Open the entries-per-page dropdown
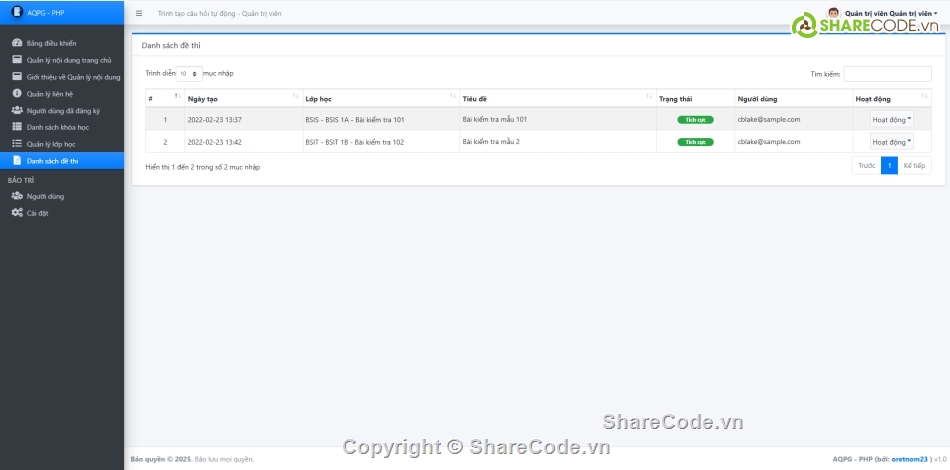The height and width of the screenshot is (470, 950). click(189, 73)
